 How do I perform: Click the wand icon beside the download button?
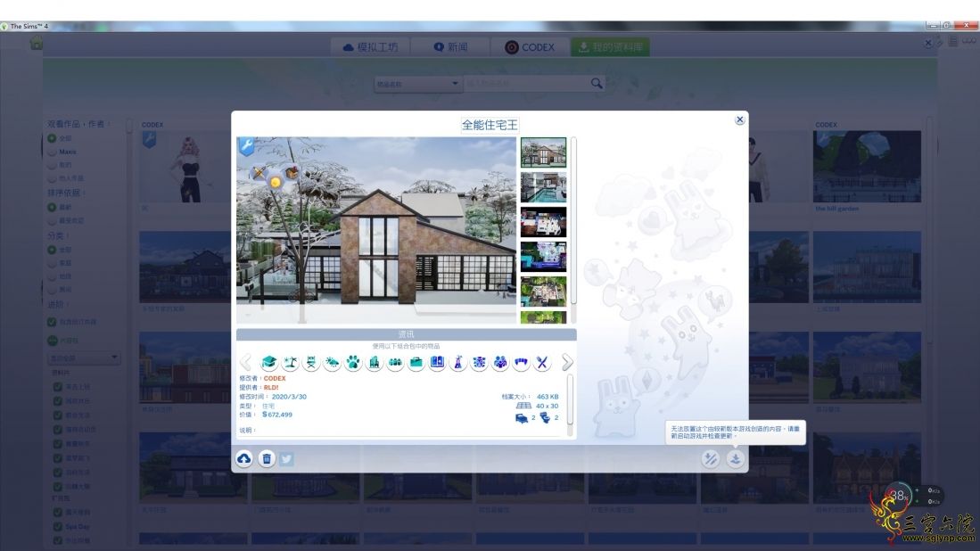(x=711, y=459)
